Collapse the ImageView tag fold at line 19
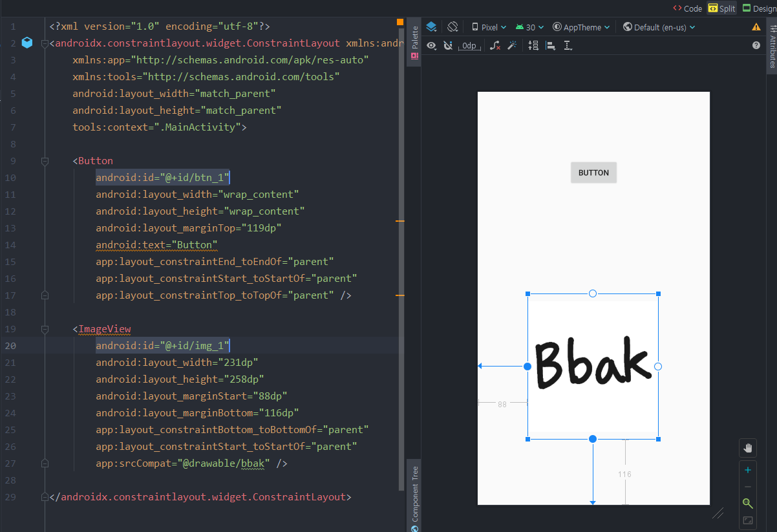 [45, 329]
